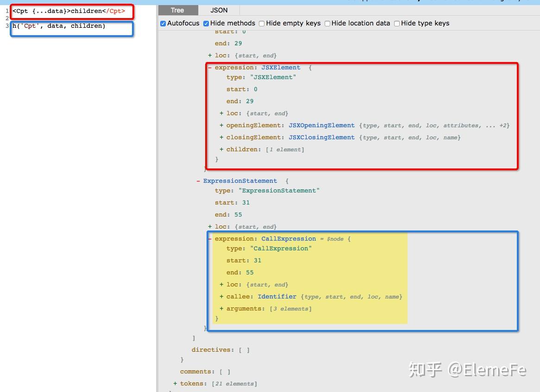Click the type "CallExpression" value

pos(281,249)
